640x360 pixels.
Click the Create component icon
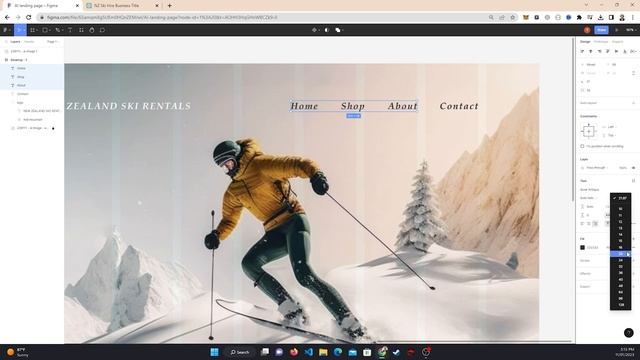314,30
